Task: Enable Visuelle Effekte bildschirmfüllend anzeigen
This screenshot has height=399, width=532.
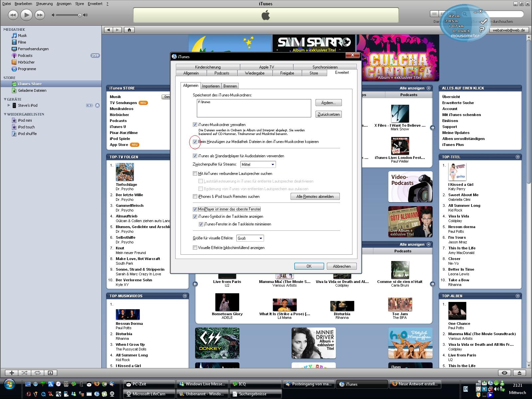Action: tap(195, 248)
